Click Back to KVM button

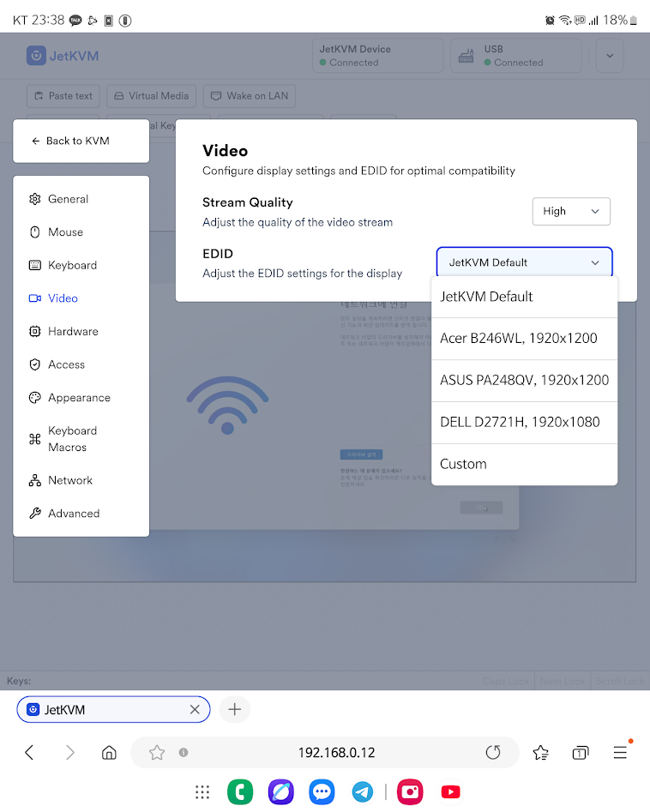81,141
